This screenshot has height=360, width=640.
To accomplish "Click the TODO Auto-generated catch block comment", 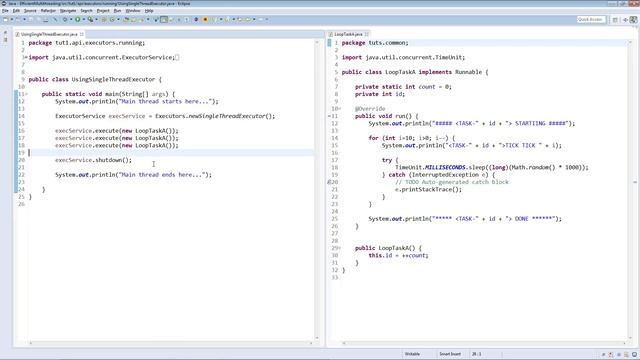I will (452, 182).
